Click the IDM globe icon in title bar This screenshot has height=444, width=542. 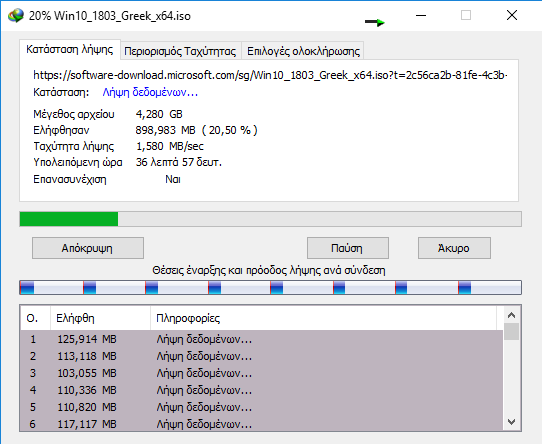16,16
